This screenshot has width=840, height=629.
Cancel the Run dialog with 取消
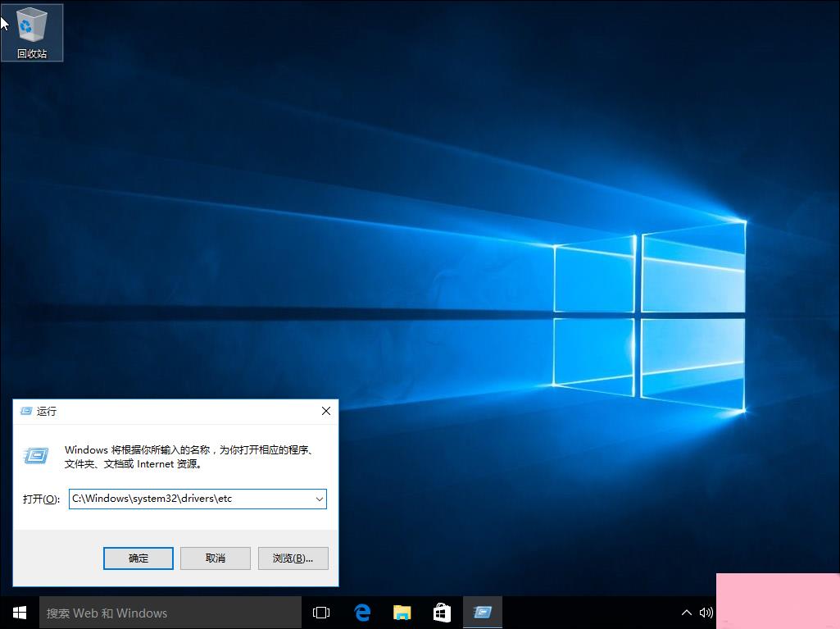click(216, 558)
